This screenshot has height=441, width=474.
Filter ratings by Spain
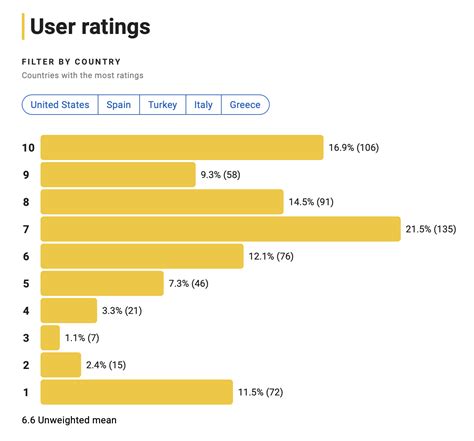pos(119,105)
